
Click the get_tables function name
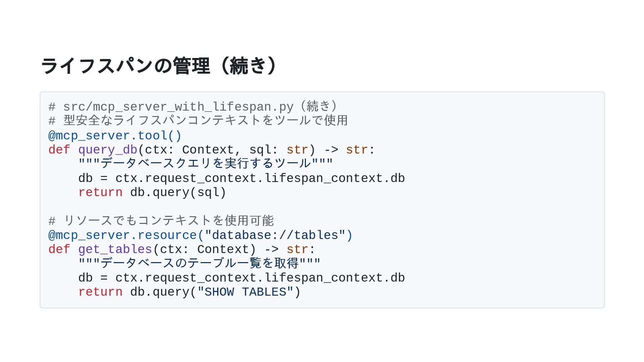(x=115, y=249)
